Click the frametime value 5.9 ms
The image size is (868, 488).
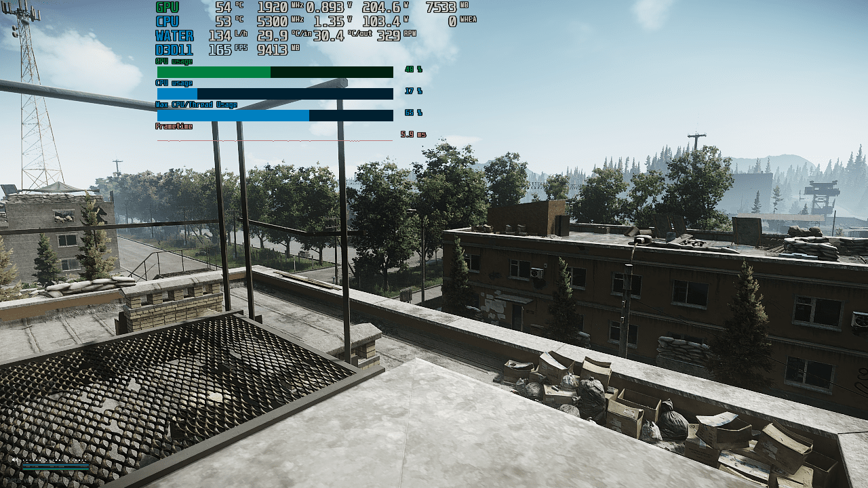413,134
